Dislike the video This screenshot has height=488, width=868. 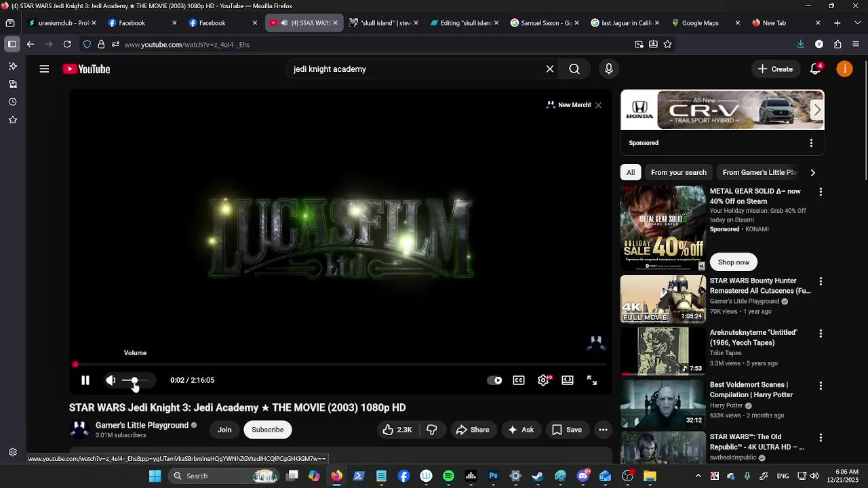(431, 430)
